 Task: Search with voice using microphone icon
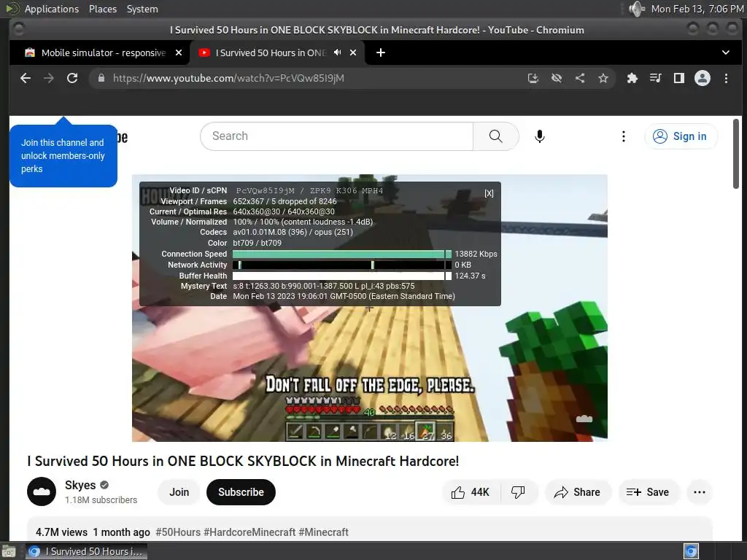pos(539,136)
